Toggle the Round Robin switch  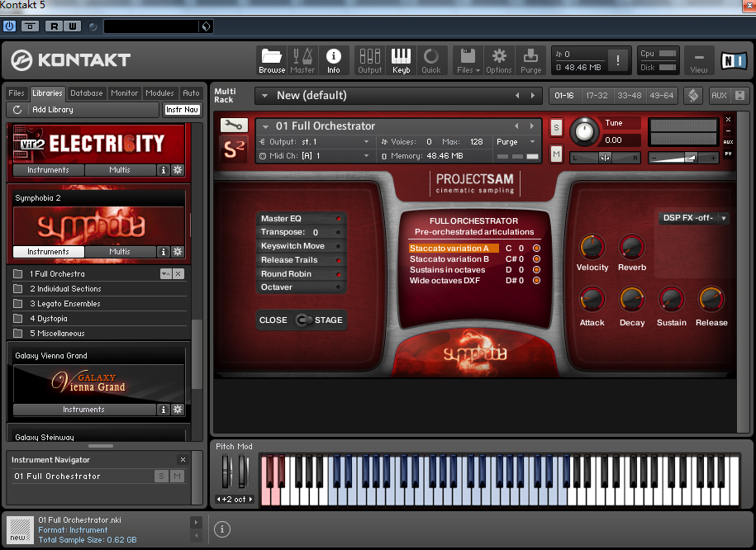point(337,274)
